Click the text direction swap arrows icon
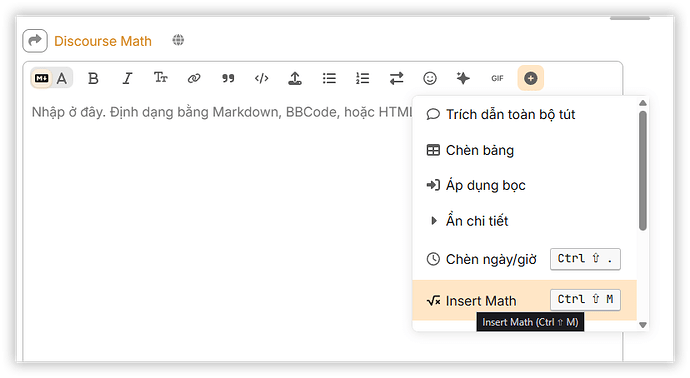 (x=396, y=78)
